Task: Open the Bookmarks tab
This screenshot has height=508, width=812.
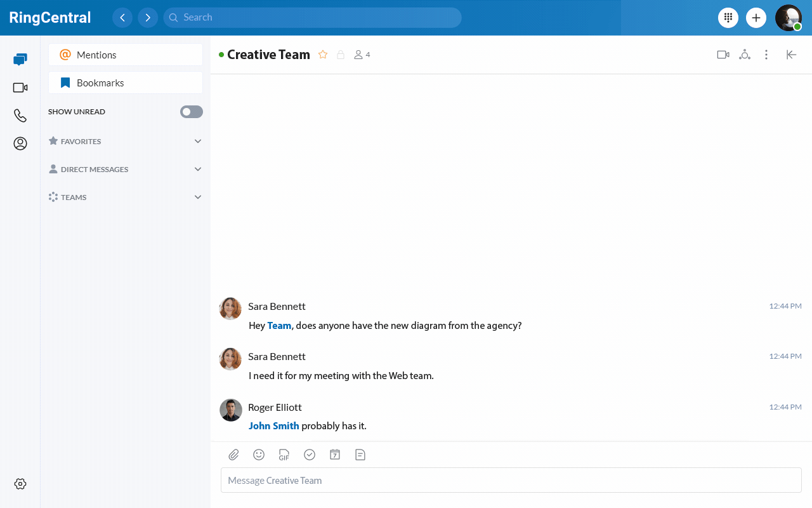Action: click(x=126, y=83)
